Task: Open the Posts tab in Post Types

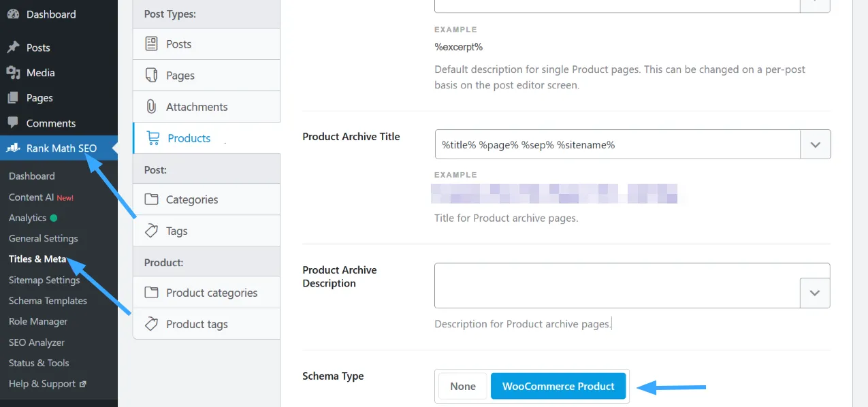Action: 206,44
